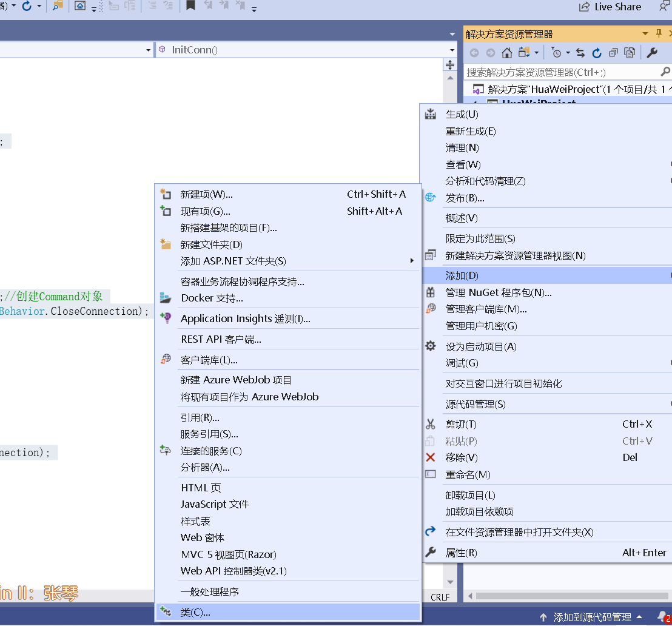Click the Refresh icon in the main toolbar

coord(28,7)
